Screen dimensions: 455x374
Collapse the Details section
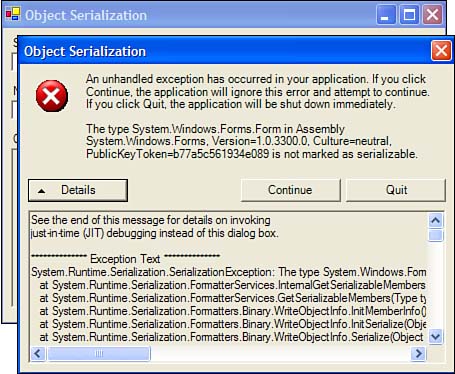[x=78, y=190]
